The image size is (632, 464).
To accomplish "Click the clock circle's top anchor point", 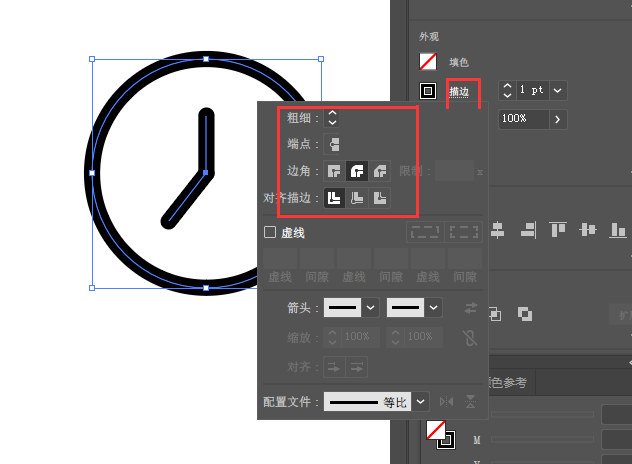I will (206, 59).
